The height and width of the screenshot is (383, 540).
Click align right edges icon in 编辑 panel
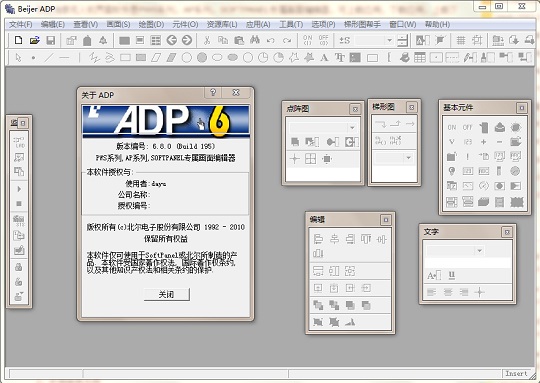point(350,239)
